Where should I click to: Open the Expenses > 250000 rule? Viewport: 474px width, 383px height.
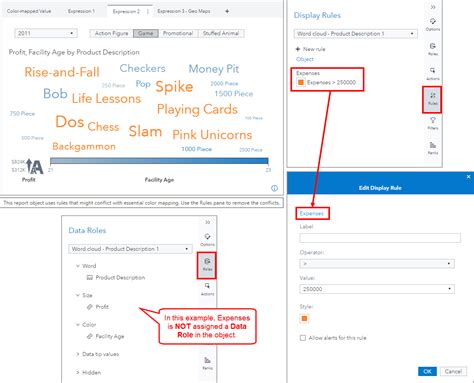click(331, 82)
